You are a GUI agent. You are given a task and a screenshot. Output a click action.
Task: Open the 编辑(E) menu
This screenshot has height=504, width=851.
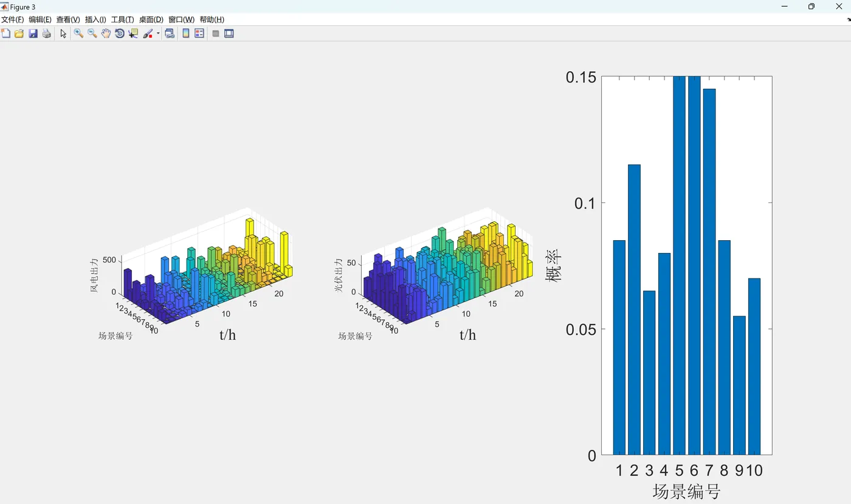click(40, 19)
